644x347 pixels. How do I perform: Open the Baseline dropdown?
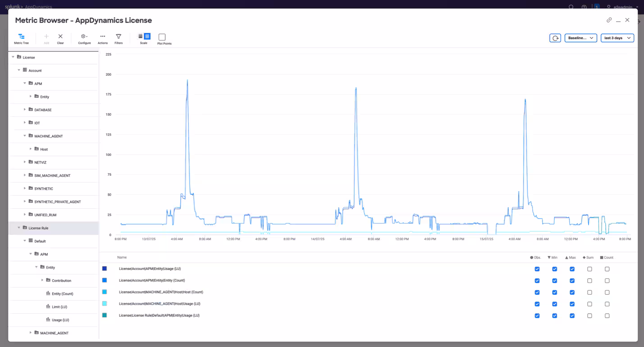581,38
